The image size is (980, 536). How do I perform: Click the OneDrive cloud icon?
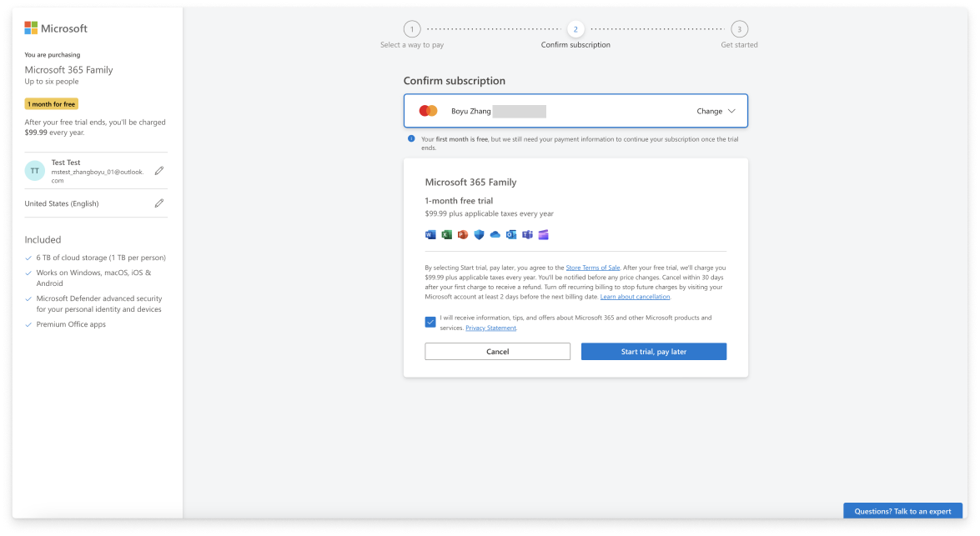[495, 235]
